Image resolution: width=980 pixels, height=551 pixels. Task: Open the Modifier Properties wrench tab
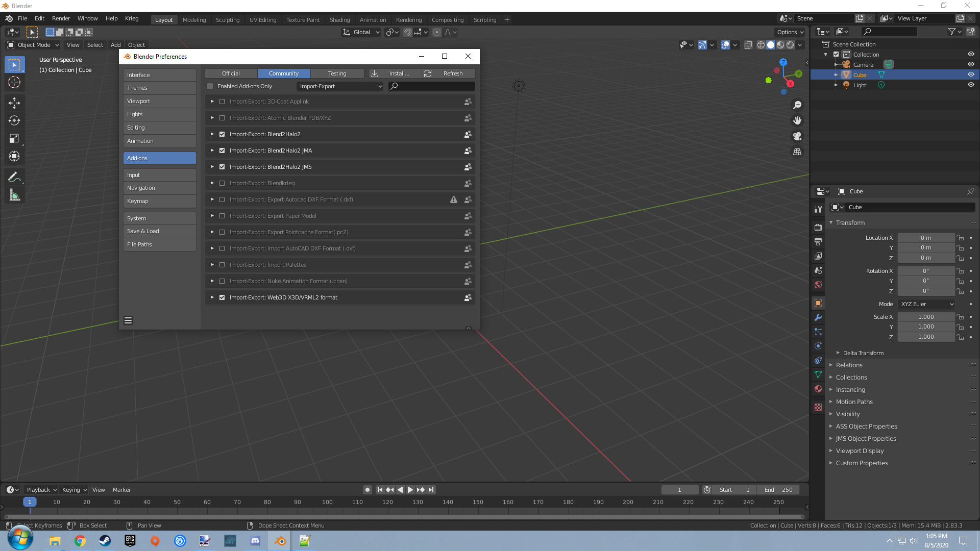click(818, 317)
